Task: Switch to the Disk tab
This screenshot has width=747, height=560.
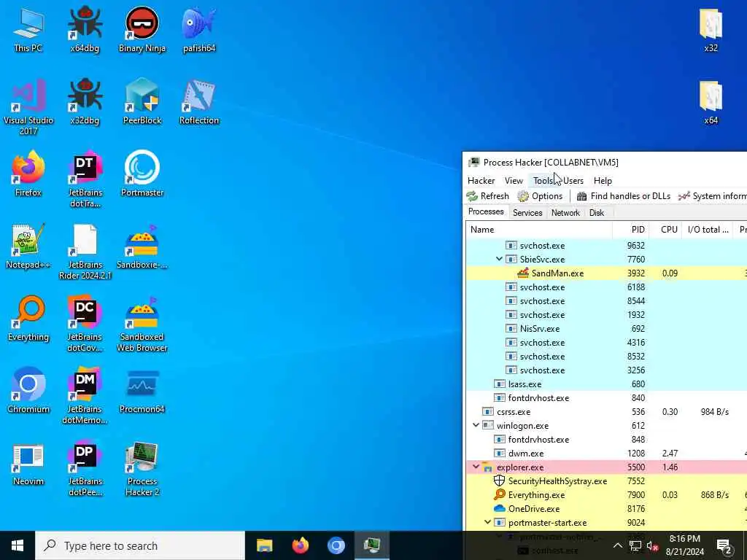Action: pos(597,213)
